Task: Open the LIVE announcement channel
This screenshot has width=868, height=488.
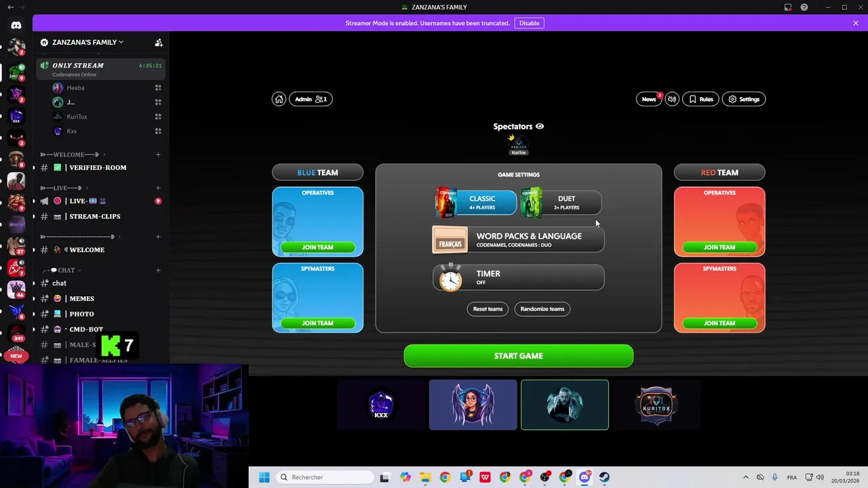Action: (101, 201)
